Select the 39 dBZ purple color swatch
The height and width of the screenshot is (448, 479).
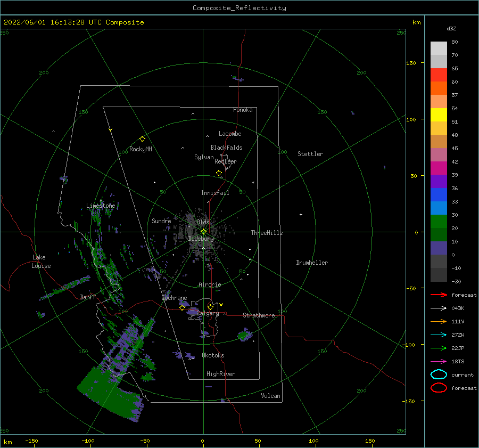pos(439,182)
